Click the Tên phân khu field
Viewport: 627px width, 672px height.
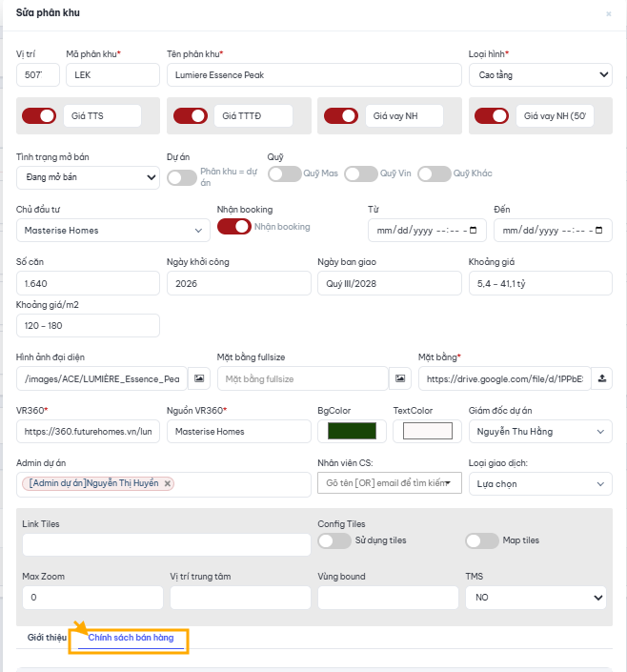click(x=314, y=75)
